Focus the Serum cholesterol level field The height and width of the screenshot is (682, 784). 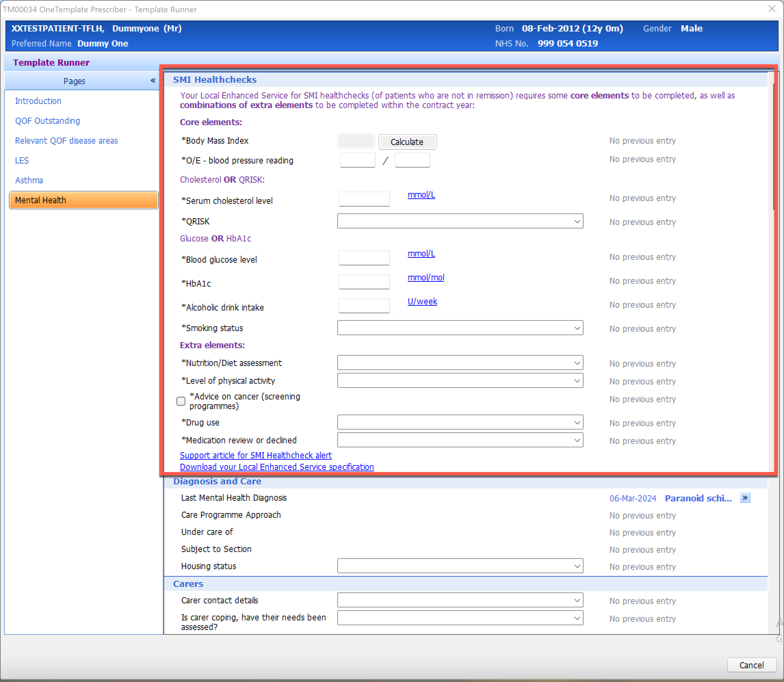click(364, 199)
